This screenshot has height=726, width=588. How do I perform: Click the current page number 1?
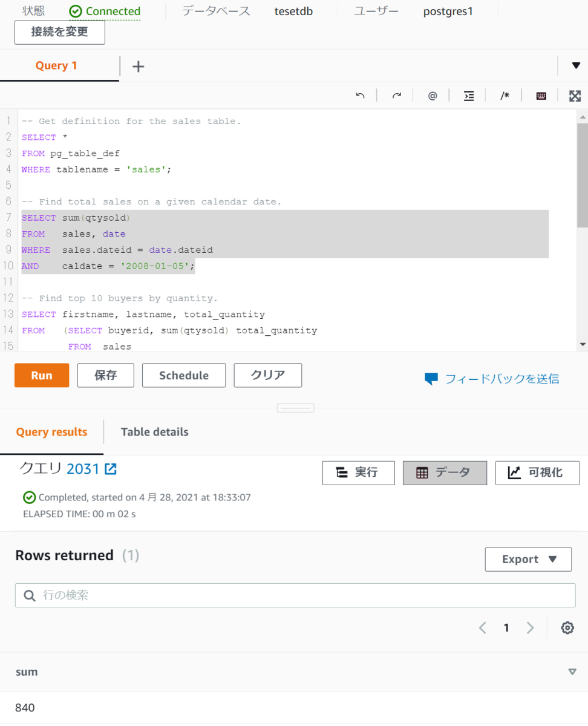[x=506, y=628]
